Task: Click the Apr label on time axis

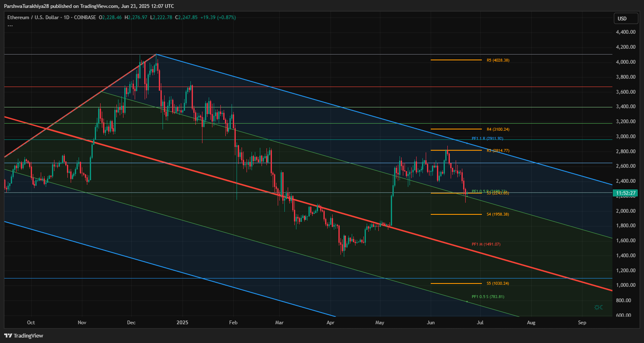Action: pyautogui.click(x=331, y=323)
